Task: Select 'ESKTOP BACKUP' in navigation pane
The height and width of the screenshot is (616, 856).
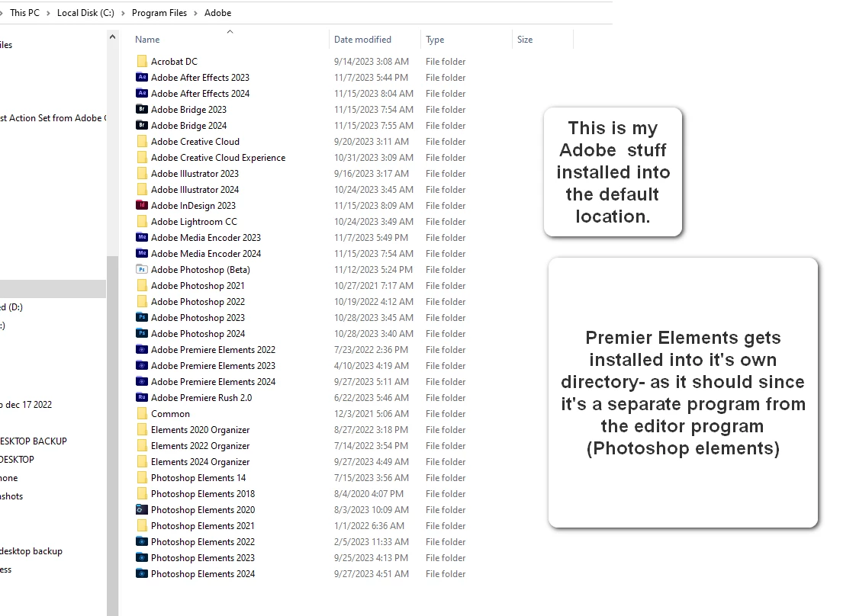Action: (34, 441)
